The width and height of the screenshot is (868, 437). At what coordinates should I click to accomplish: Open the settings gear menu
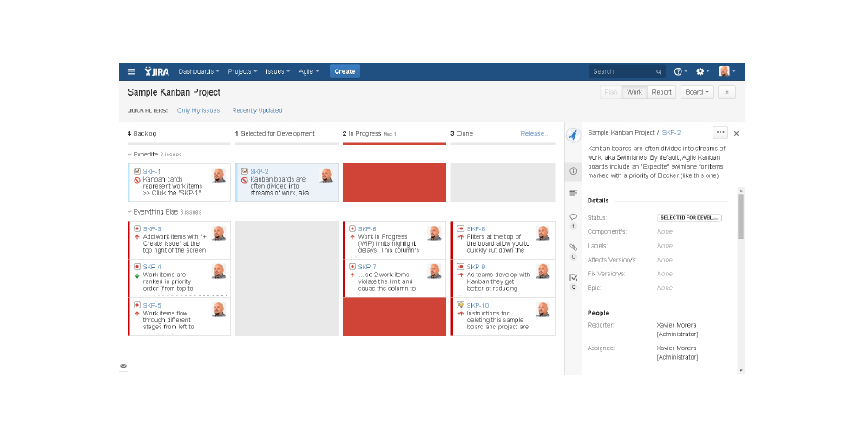702,71
